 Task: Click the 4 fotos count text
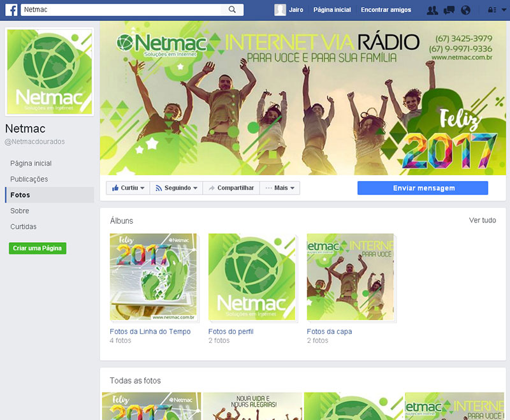pyautogui.click(x=120, y=340)
